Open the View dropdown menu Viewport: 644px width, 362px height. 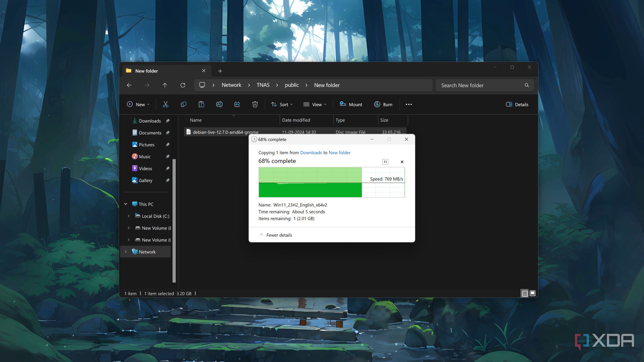pos(315,104)
